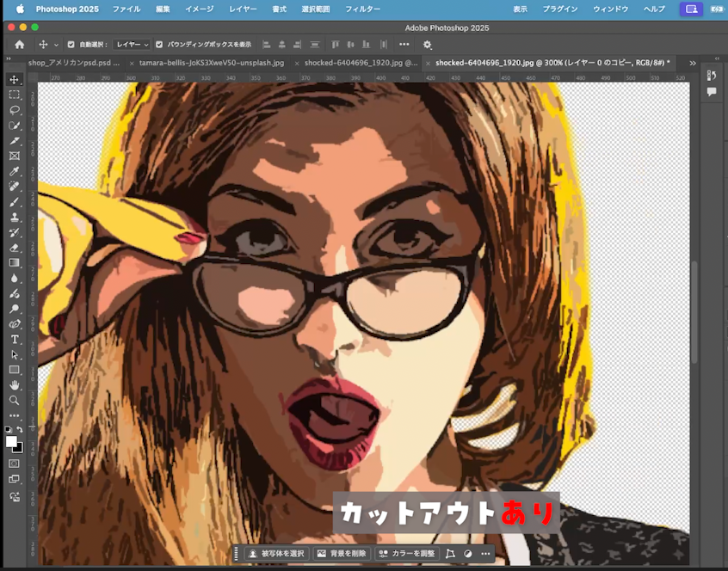
Task: Click the 背景を削除 button
Action: point(342,554)
